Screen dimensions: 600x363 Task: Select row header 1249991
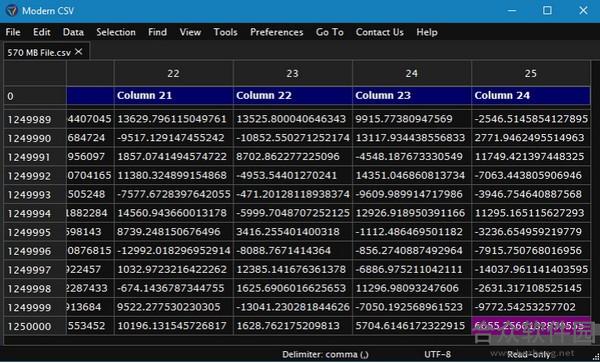pos(35,157)
